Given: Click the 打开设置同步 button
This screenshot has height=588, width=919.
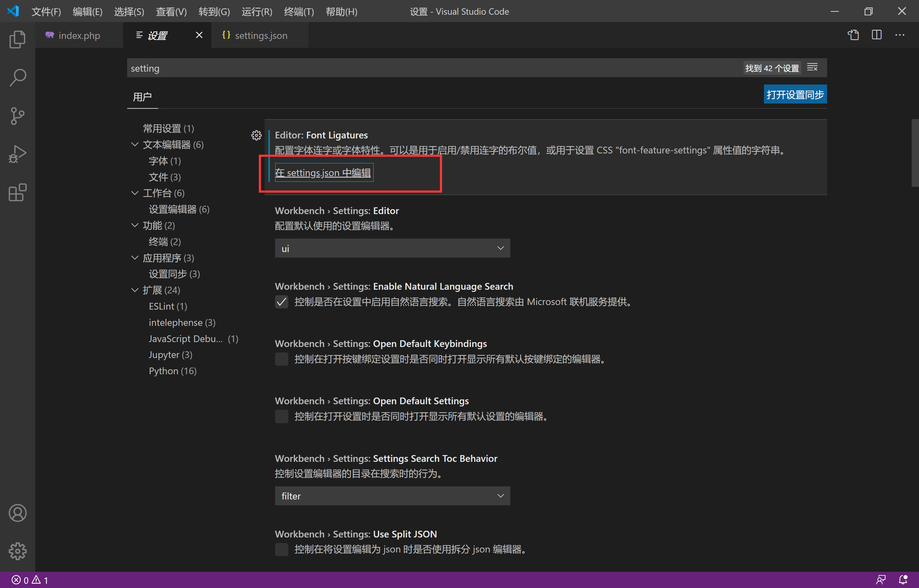Looking at the screenshot, I should coord(795,94).
